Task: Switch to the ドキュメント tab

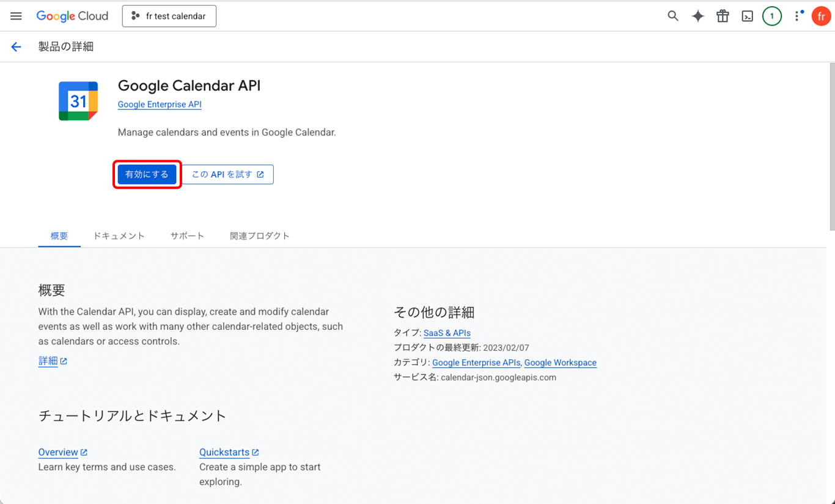Action: coord(119,236)
